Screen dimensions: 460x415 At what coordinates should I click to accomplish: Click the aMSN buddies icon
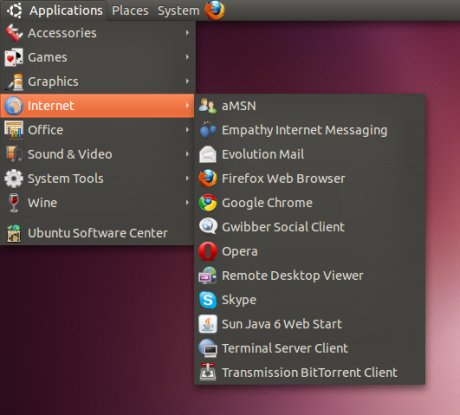208,106
